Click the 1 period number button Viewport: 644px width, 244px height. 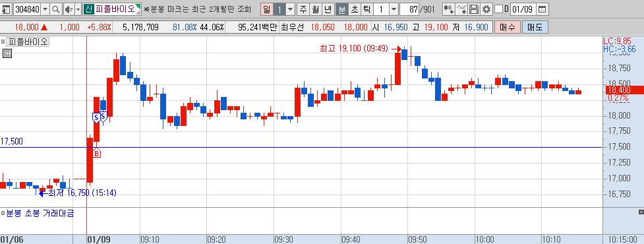[x=279, y=9]
